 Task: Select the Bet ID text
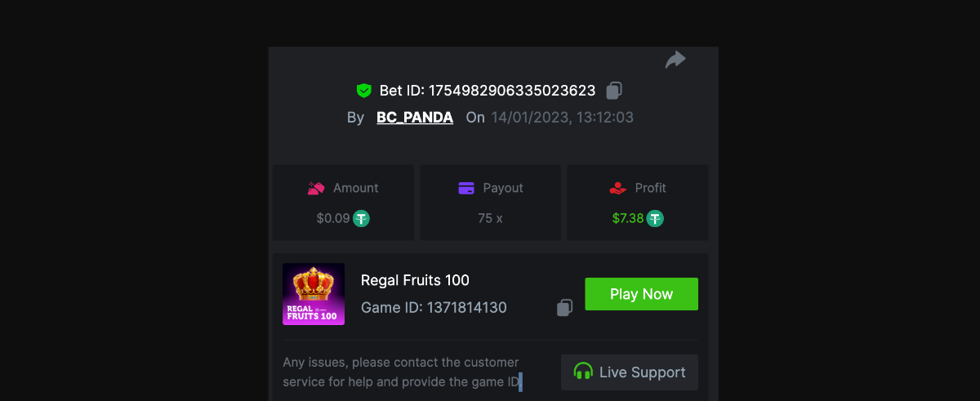tap(487, 91)
